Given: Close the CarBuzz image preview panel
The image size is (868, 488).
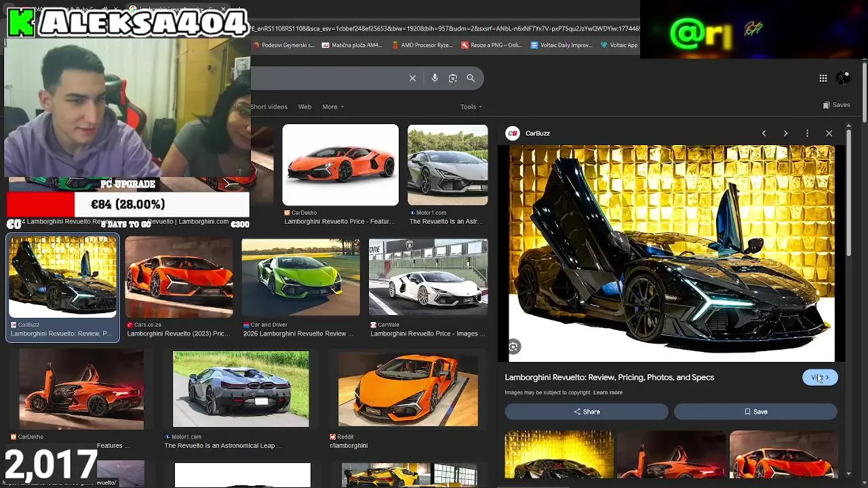Looking at the screenshot, I should click(x=829, y=134).
